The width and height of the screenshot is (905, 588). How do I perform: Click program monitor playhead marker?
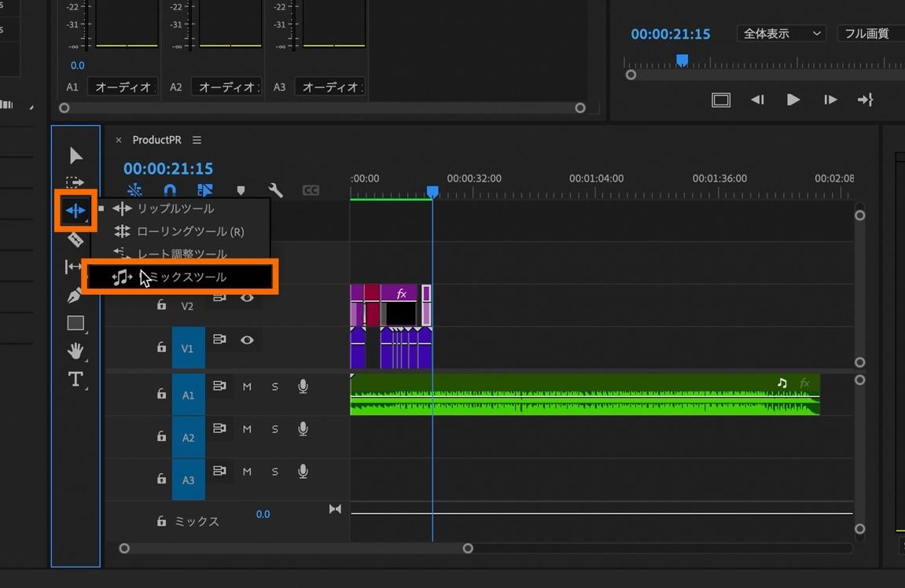click(x=682, y=60)
